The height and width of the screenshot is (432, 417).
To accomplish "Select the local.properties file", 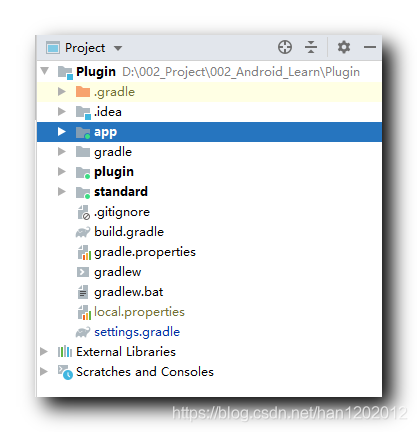I will [x=139, y=312].
